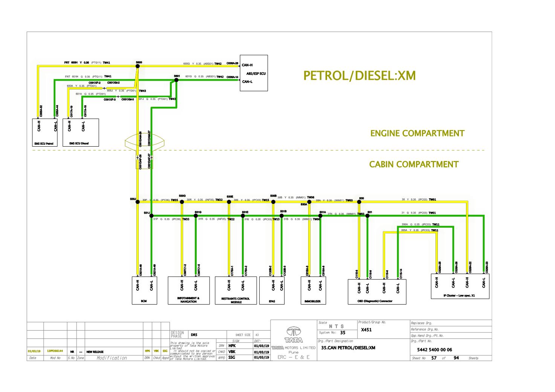Screen dimensions: 555x392
Task: Select splice node S31J
Action: click(x=152, y=216)
